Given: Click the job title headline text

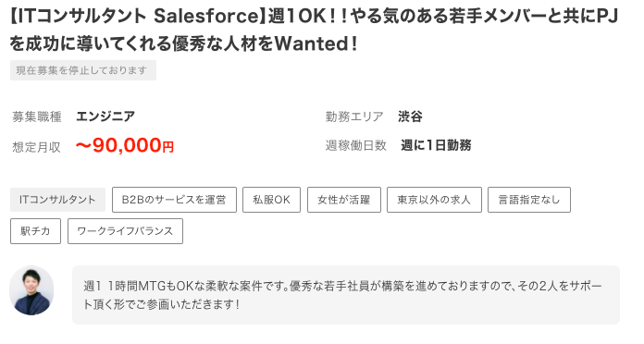Looking at the screenshot, I should tap(314, 30).
